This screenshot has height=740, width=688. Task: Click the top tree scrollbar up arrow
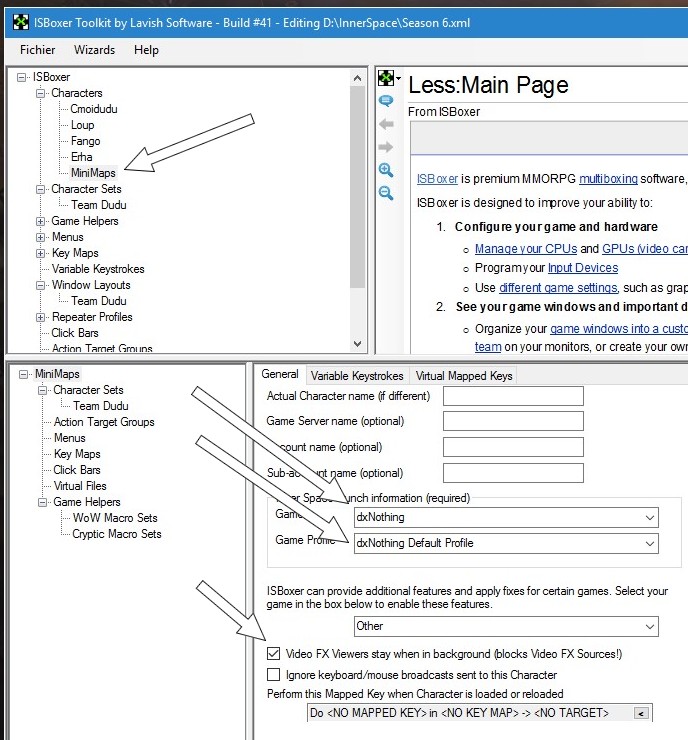[358, 78]
